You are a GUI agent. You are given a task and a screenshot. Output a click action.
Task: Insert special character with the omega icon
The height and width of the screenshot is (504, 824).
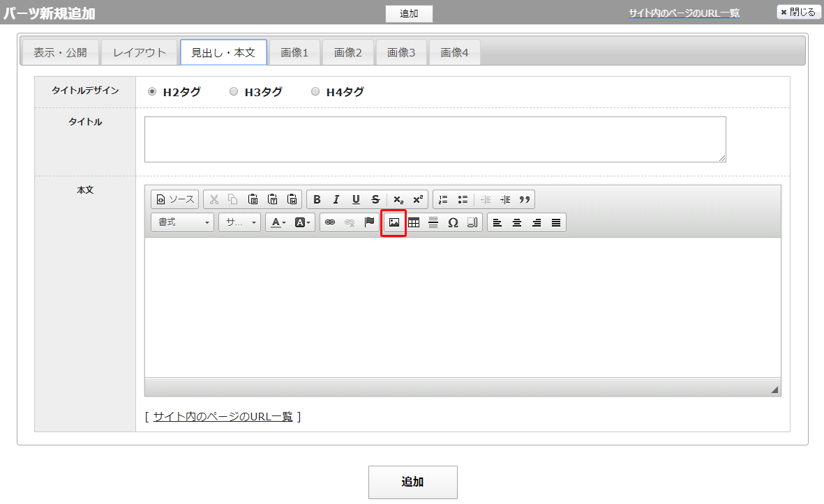[x=453, y=222]
